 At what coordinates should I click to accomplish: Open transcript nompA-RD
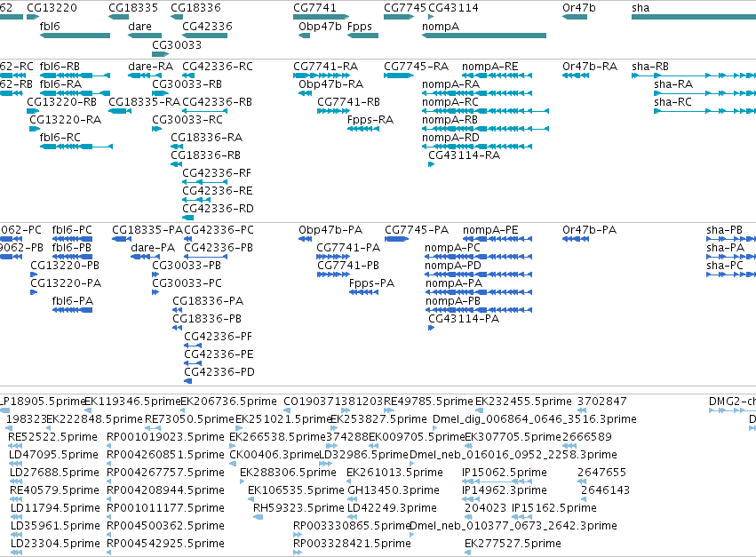pos(450,138)
